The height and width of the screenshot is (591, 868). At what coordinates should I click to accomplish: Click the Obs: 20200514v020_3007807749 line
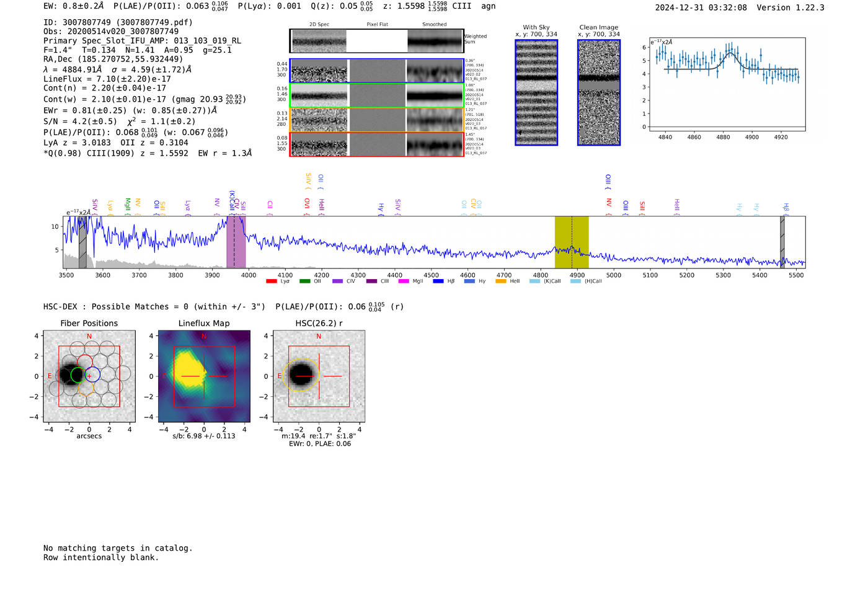[x=111, y=32]
